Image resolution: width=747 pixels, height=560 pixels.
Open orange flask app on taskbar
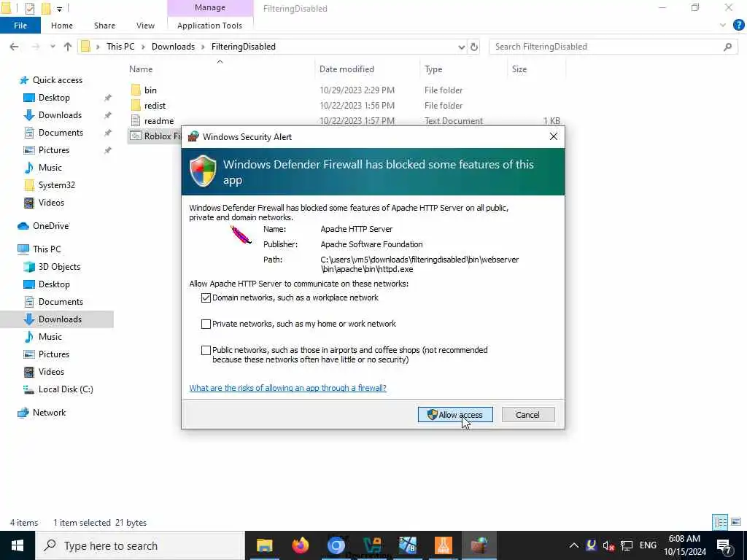tap(443, 545)
